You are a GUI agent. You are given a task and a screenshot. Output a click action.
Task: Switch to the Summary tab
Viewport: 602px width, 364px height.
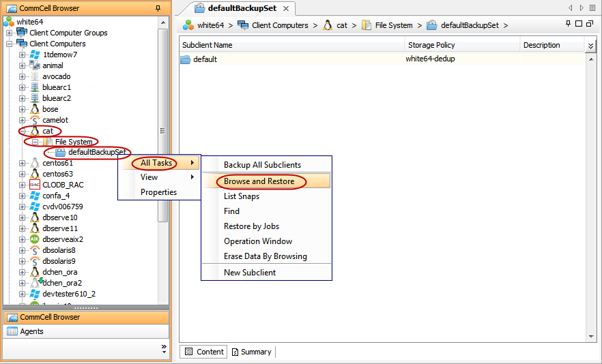pyautogui.click(x=251, y=352)
